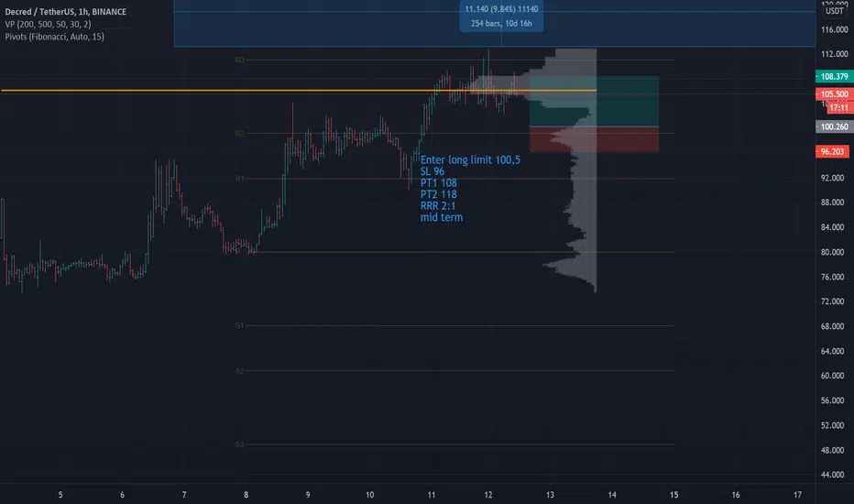The image size is (854, 504).
Task: Click the 17:11 countdown label
Action: [838, 107]
